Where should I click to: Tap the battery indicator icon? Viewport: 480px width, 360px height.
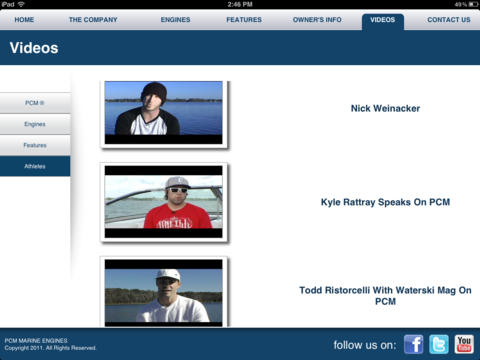(473, 4)
